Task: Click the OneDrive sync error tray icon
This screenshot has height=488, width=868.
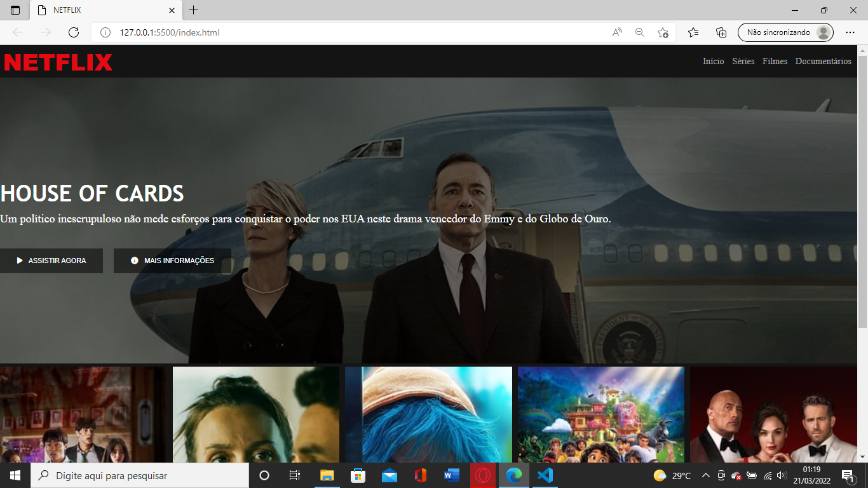Action: [736, 475]
